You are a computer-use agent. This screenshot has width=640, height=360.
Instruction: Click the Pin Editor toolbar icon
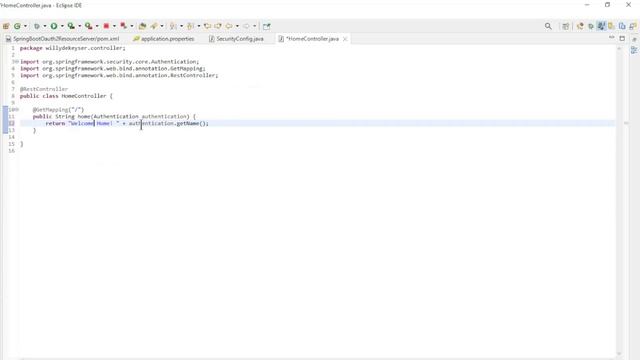tap(267, 26)
